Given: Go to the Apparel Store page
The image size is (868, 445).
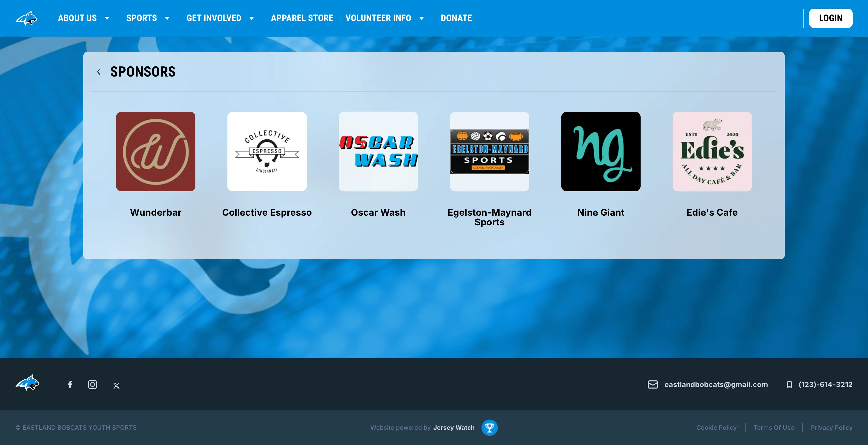Looking at the screenshot, I should (x=302, y=18).
